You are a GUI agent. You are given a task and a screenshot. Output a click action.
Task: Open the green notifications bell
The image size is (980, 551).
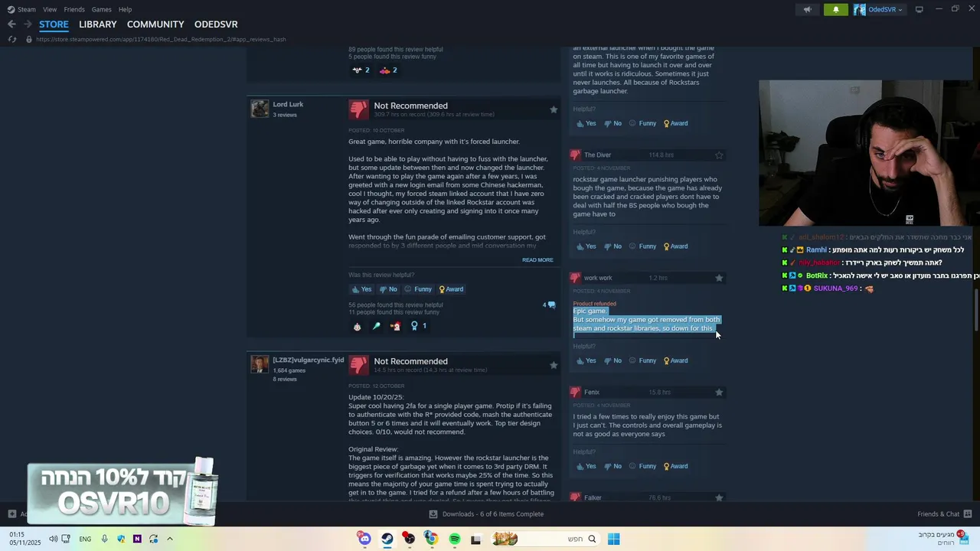[x=835, y=9]
